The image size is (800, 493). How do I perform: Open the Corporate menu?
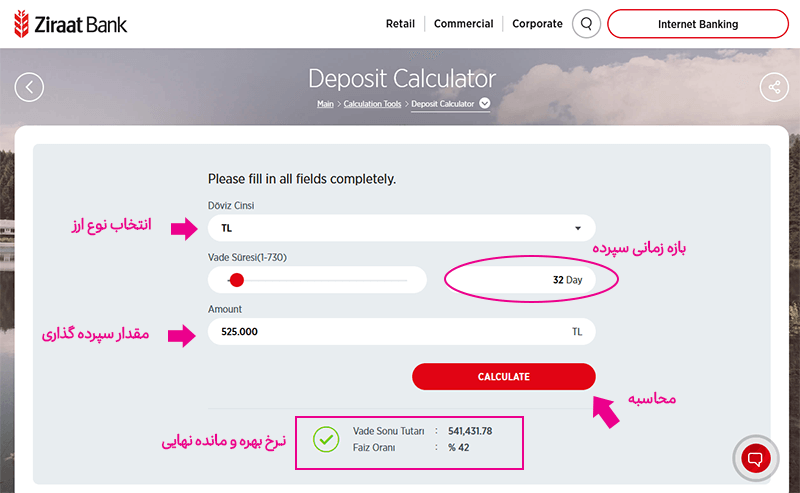[537, 24]
